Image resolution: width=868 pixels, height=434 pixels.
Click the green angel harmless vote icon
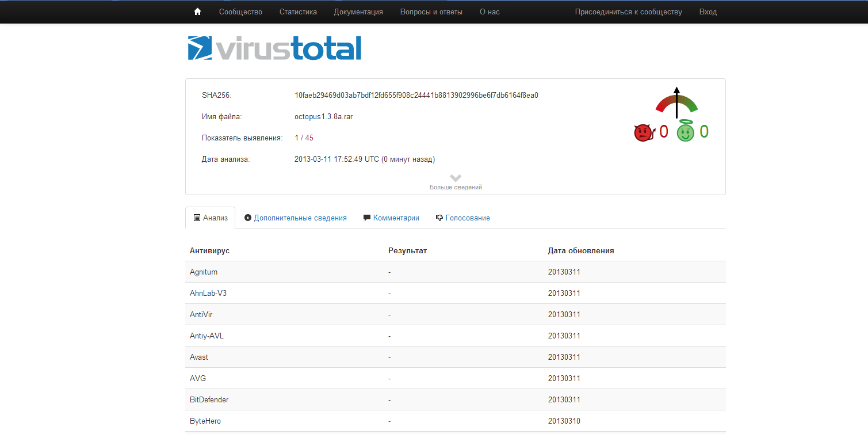click(x=685, y=131)
